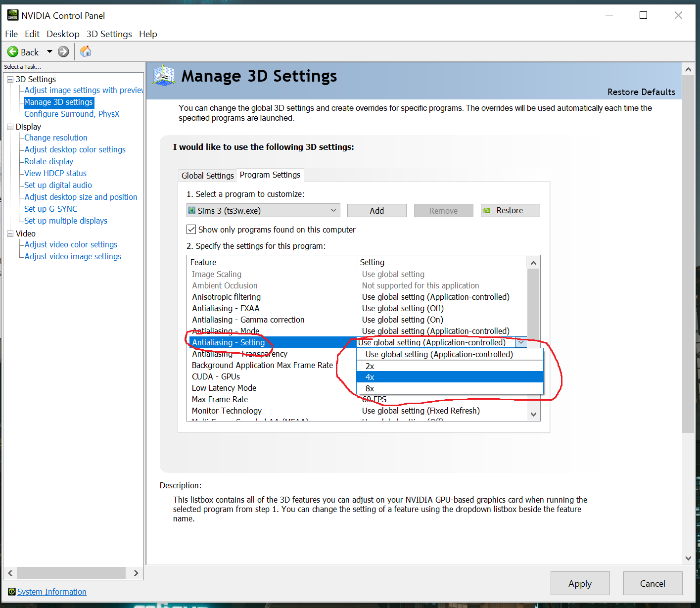The width and height of the screenshot is (700, 608).
Task: Click the Back button label
Action: coord(30,52)
